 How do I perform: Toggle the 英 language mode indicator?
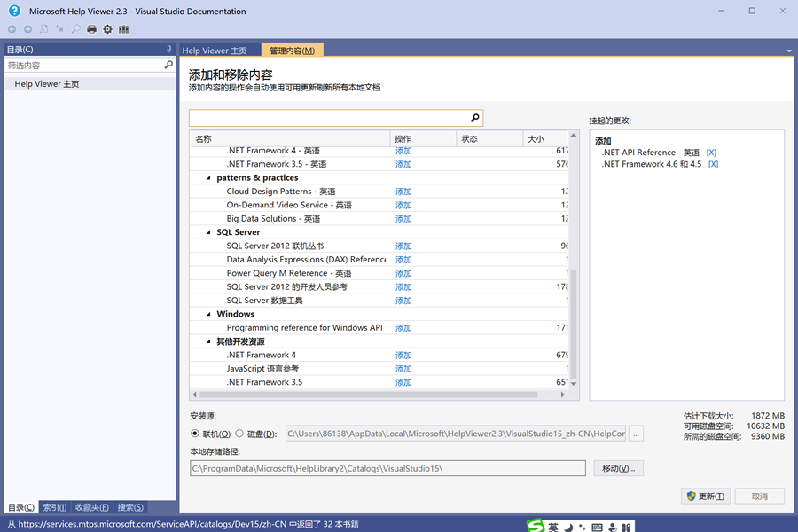553,528
